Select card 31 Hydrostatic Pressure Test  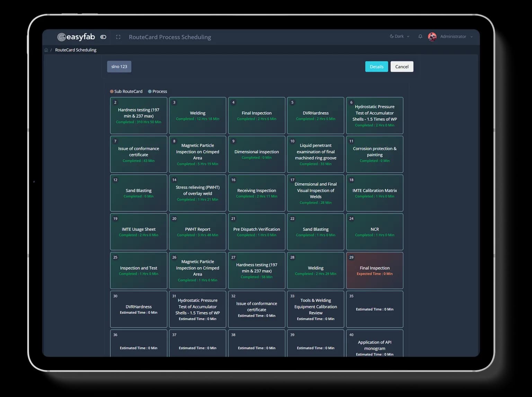(x=197, y=309)
